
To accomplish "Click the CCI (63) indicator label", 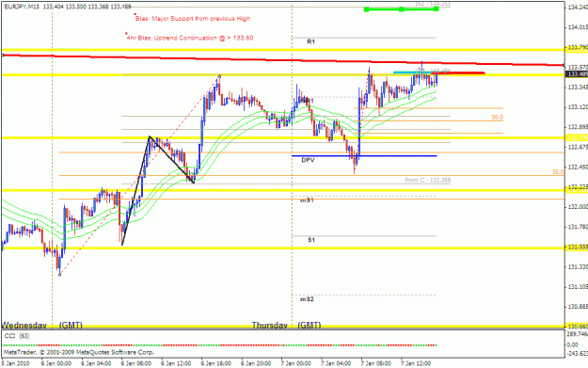I will click(x=17, y=336).
